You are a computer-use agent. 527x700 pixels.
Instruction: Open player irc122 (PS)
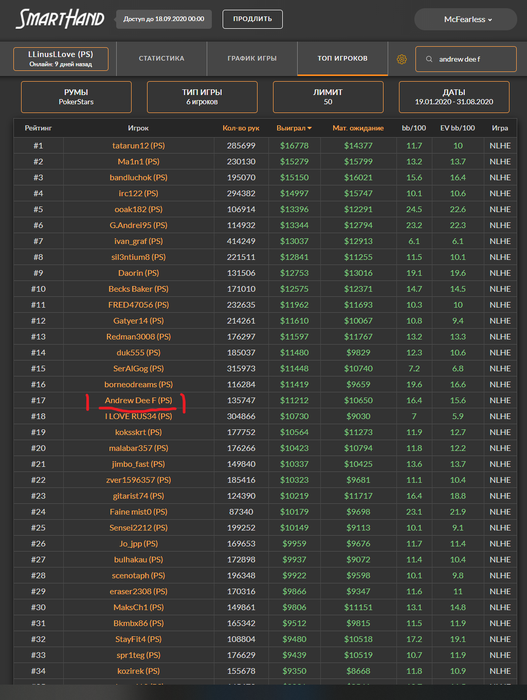point(138,193)
